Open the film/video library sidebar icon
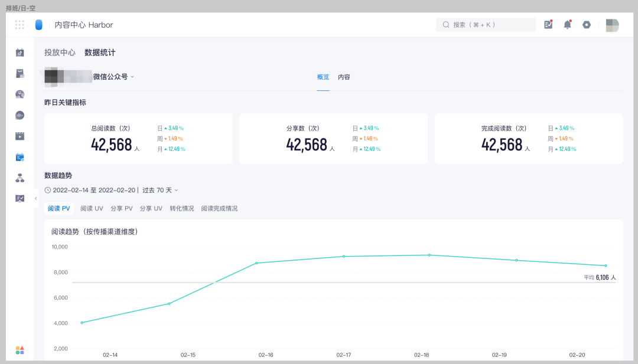 (x=20, y=136)
